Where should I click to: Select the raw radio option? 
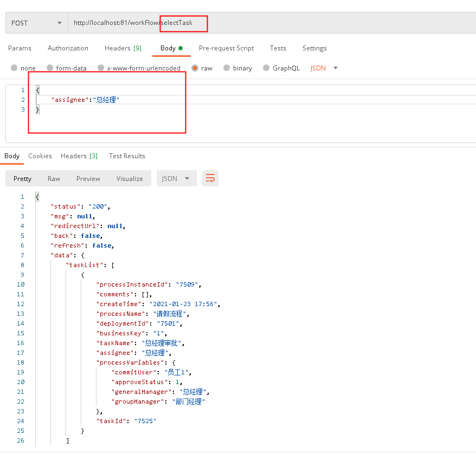click(195, 68)
